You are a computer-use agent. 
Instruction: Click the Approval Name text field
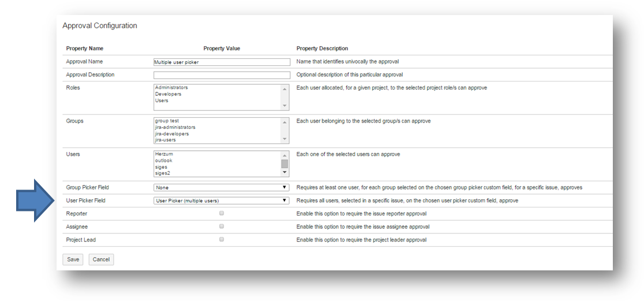coord(222,62)
